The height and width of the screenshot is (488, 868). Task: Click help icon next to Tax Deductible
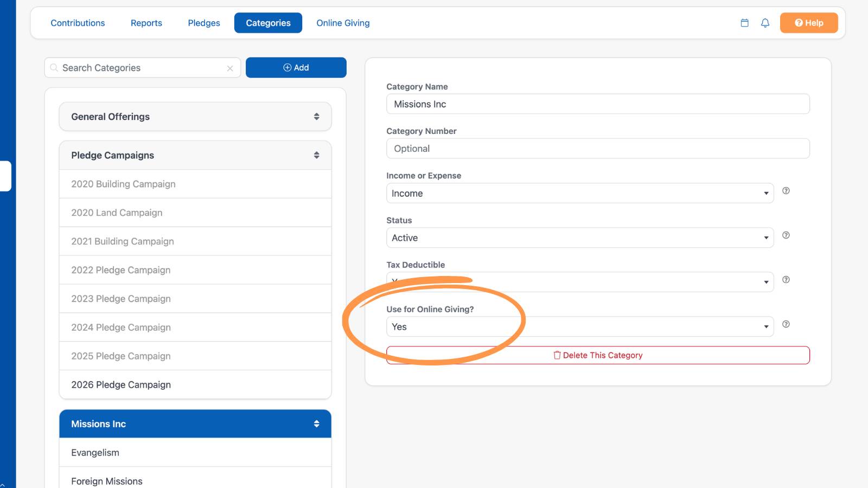[786, 280]
